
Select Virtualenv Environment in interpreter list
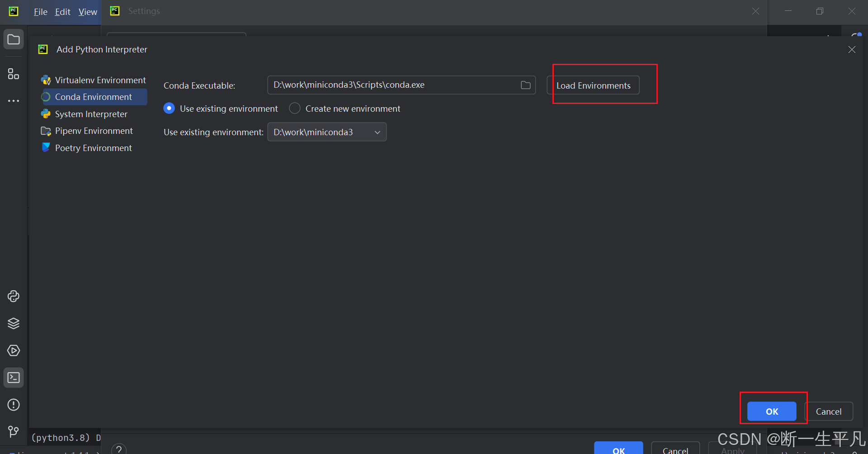(x=94, y=80)
